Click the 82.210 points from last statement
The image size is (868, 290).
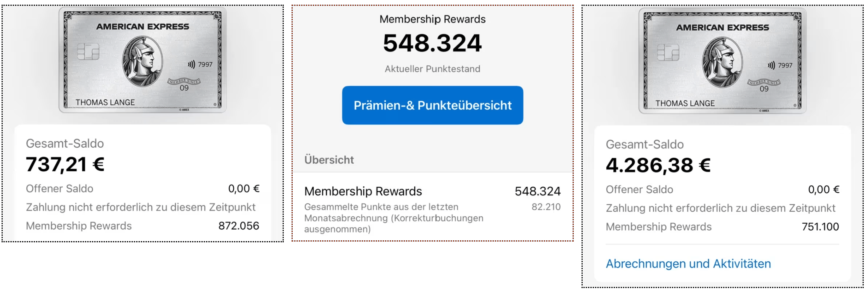click(x=546, y=207)
